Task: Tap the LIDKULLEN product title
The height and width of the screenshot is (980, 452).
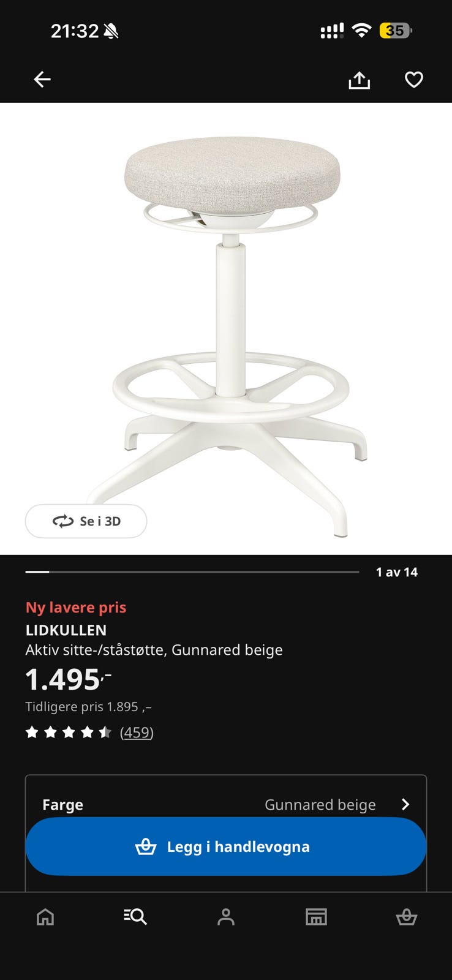Action: click(x=66, y=630)
